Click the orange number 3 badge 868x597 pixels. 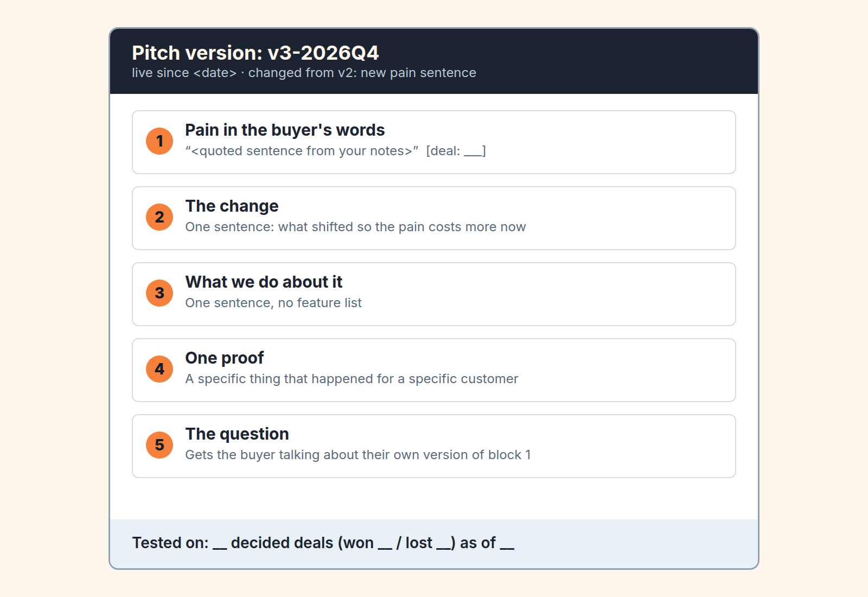coord(159,293)
